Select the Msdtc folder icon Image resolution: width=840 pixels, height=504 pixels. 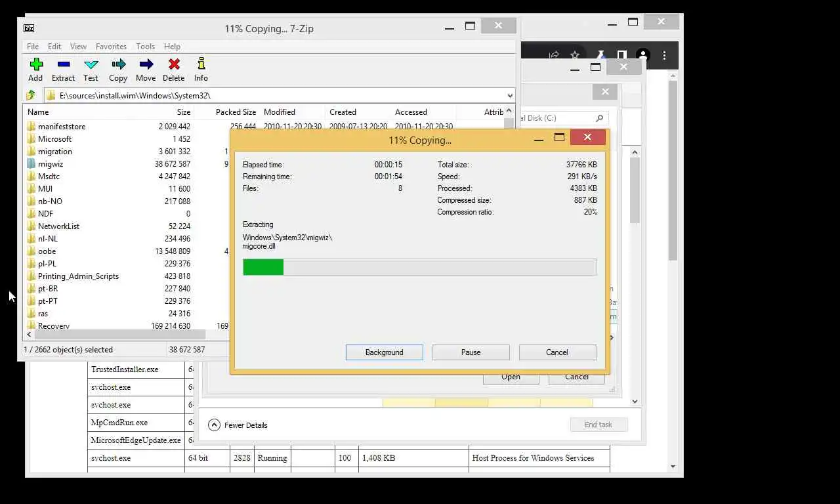[31, 176]
